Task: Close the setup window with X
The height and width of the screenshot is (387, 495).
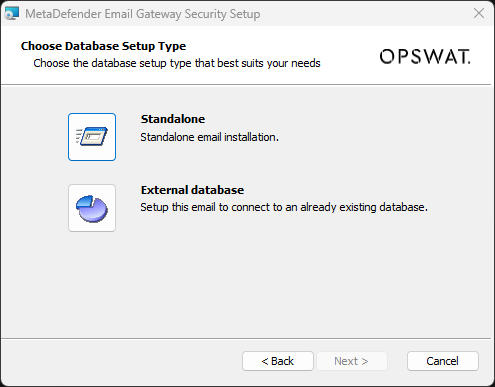Action: [x=479, y=14]
